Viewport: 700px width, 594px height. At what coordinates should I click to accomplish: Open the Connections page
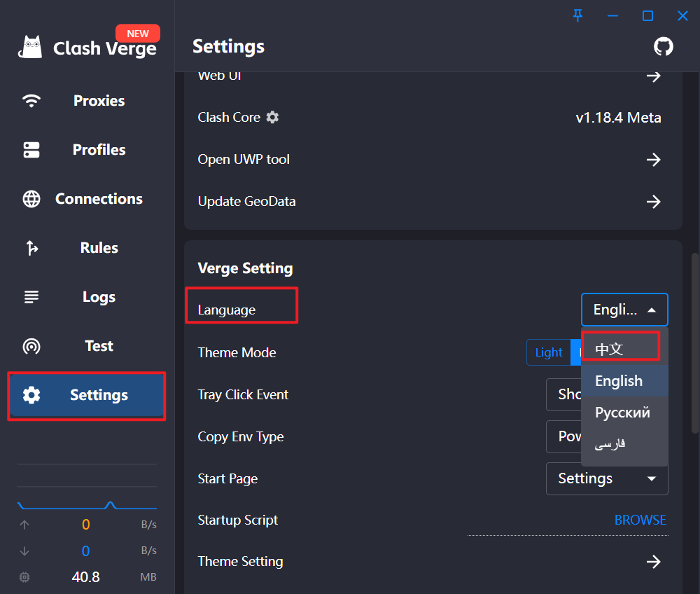pyautogui.click(x=99, y=199)
